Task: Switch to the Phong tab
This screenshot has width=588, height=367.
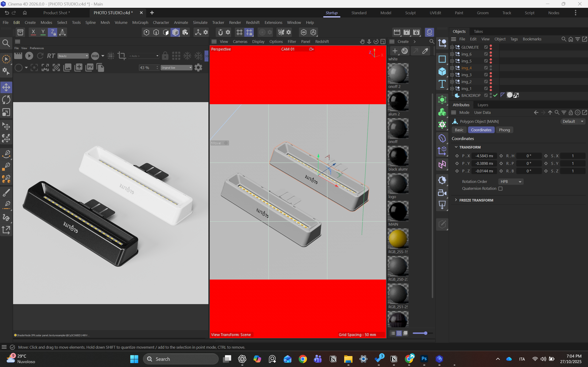Action: [504, 130]
